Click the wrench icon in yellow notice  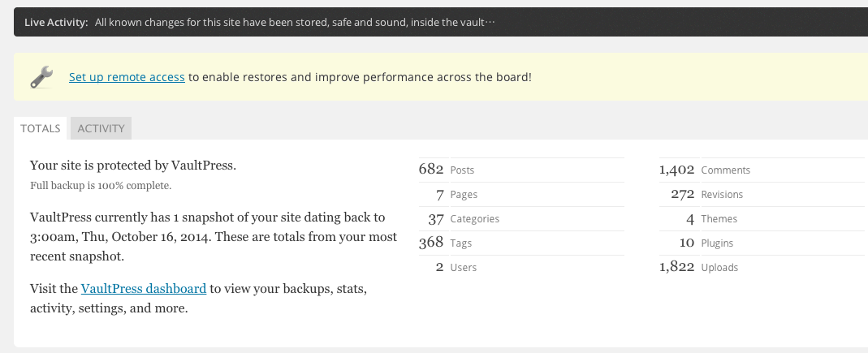[41, 77]
